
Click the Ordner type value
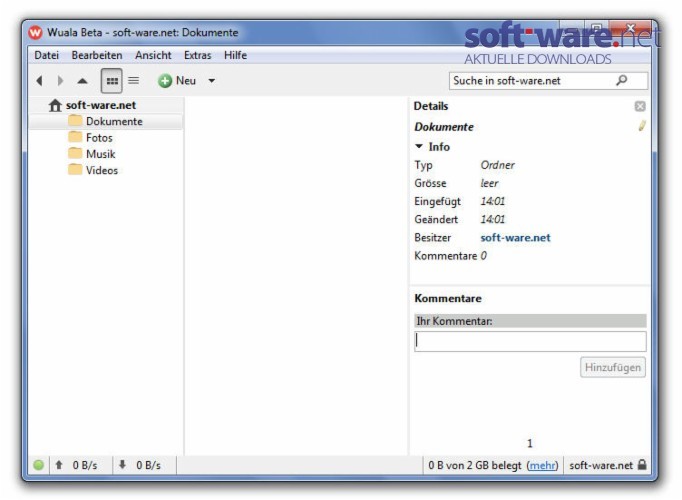pos(497,165)
